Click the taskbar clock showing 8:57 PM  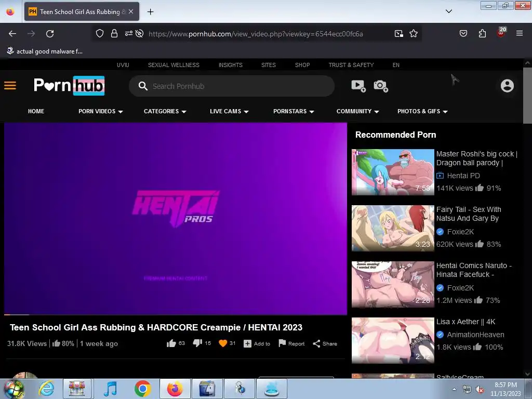(x=506, y=389)
